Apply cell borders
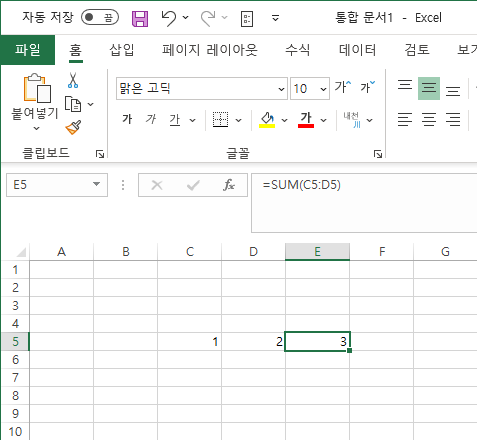Viewport: 477px width, 440px height. tap(220, 119)
